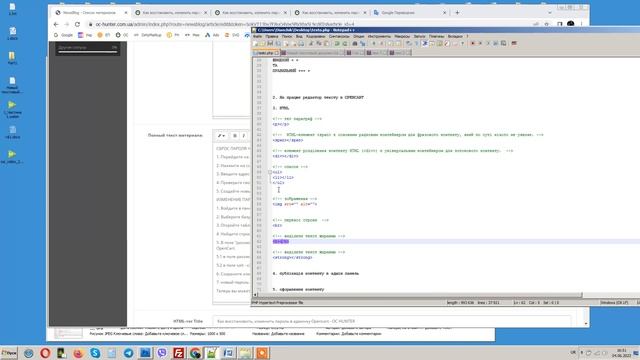The image size is (640, 360).
Task: Open the Chrome three-dot menu
Action: 582,24
